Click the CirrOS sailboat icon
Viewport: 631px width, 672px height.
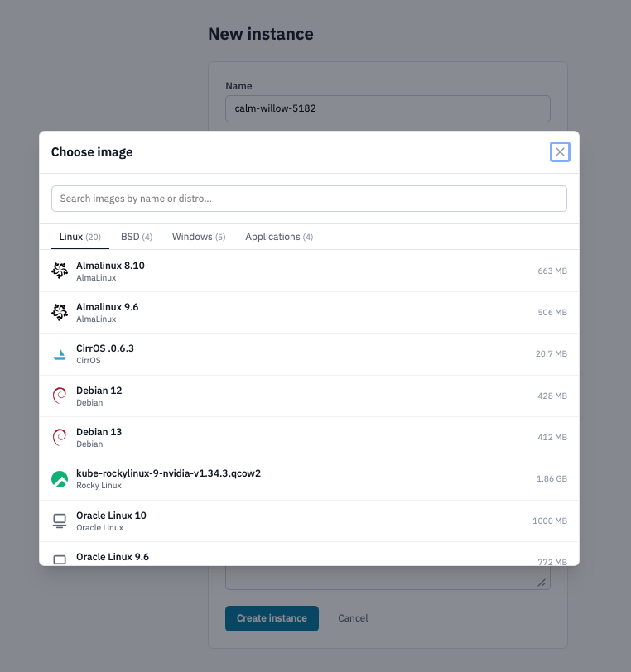tap(60, 354)
